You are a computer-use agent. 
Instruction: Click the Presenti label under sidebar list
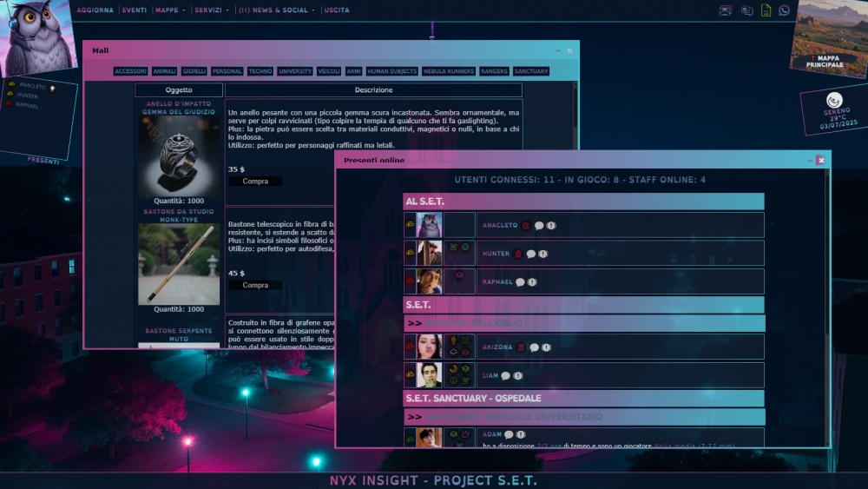(x=43, y=161)
